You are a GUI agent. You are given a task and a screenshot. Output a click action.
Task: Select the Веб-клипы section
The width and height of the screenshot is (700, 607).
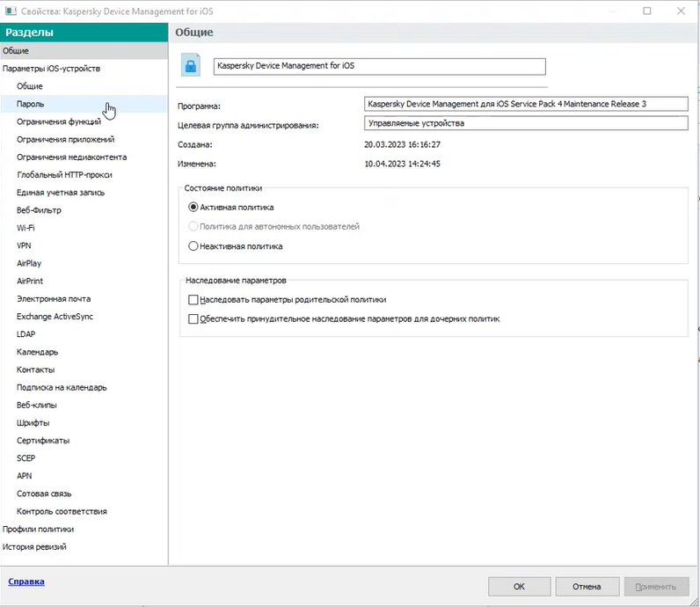pos(84,406)
